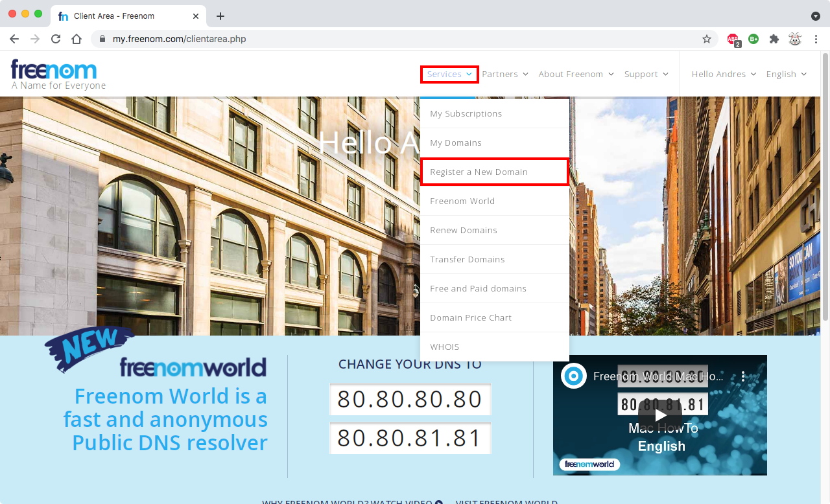Click WHOIS in Services menu
Viewport: 830px width, 504px height.
pos(445,347)
